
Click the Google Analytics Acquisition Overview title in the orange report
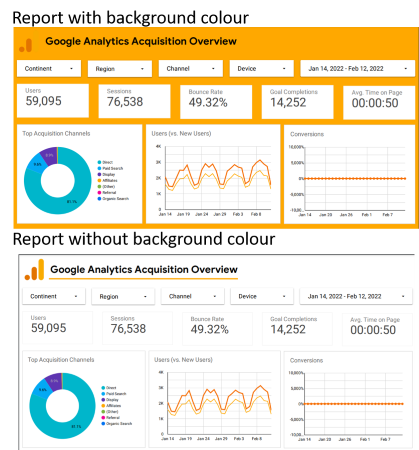pyautogui.click(x=141, y=41)
